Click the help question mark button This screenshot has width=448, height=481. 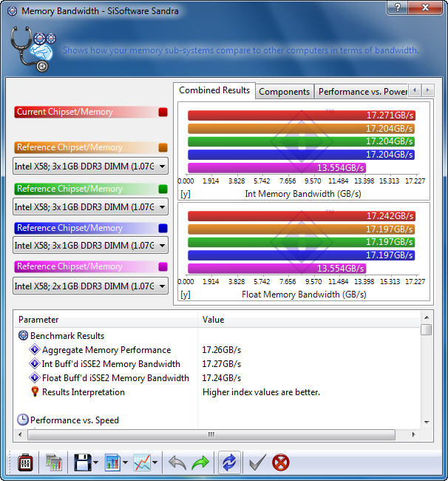point(397,7)
